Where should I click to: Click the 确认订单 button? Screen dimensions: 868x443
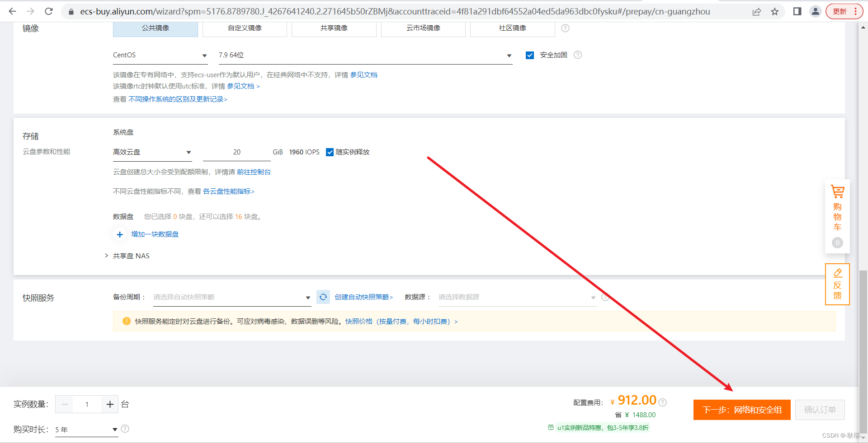tap(820, 410)
